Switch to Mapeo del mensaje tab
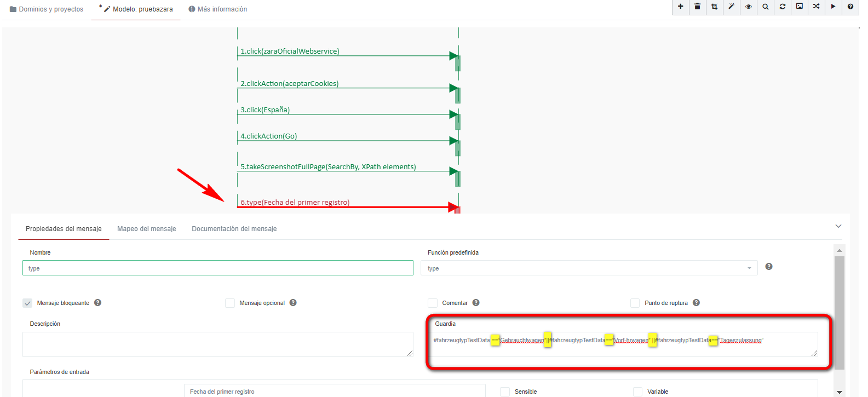Screen dimensions: 868x397 [146, 229]
